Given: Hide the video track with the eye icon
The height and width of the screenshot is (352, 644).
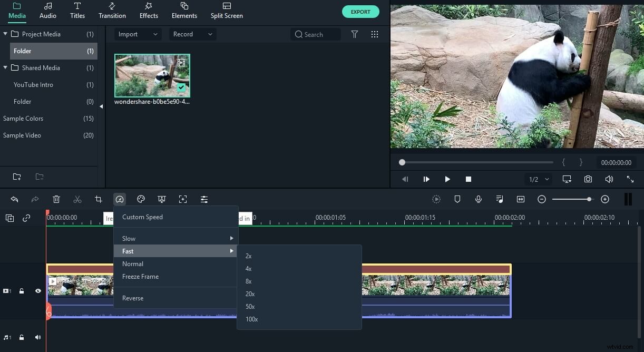Looking at the screenshot, I should click(37, 290).
